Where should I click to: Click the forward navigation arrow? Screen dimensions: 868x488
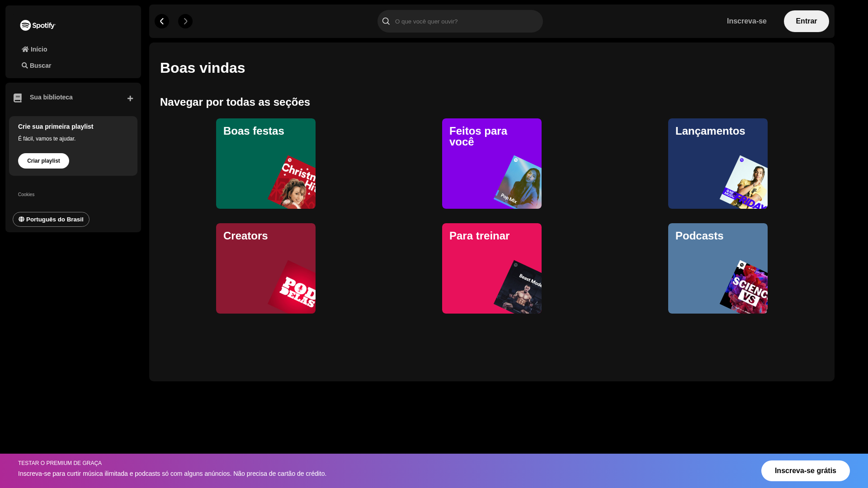[185, 21]
